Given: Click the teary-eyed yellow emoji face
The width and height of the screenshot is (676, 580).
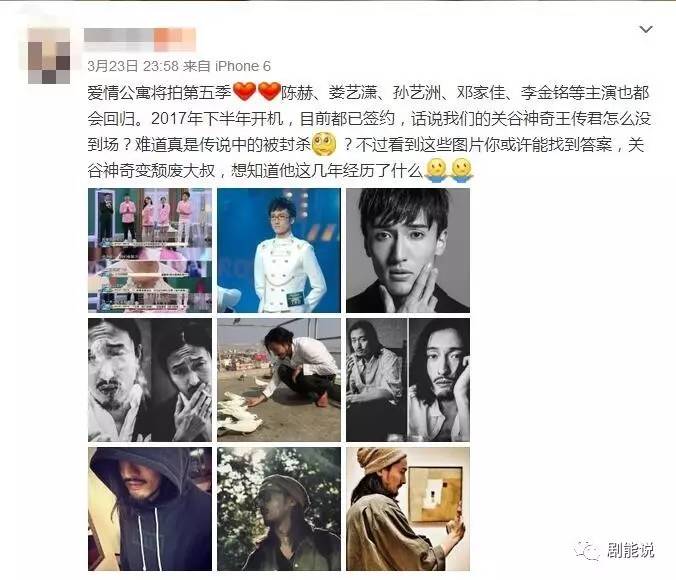Looking at the screenshot, I should pyautogui.click(x=324, y=144).
